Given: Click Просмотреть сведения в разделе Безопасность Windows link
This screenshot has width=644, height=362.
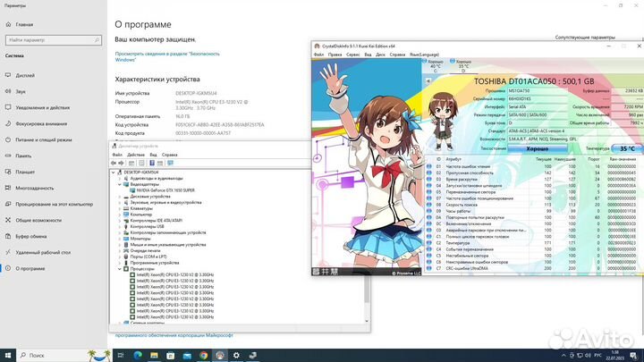Looking at the screenshot, I should pos(167,56).
